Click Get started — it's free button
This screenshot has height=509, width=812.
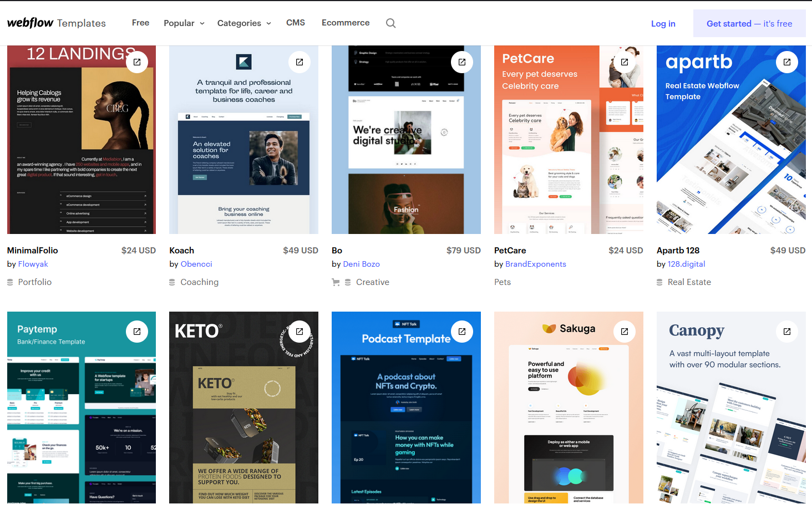coord(749,23)
